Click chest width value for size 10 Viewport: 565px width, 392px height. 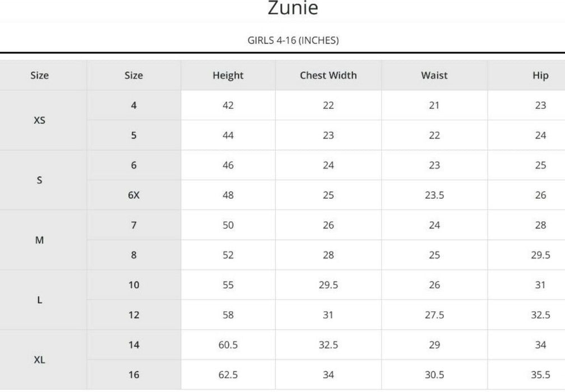328,285
